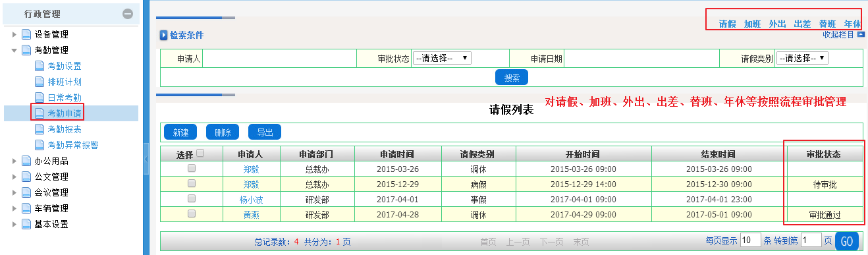Focus the 申请日期 input field

(x=642, y=59)
